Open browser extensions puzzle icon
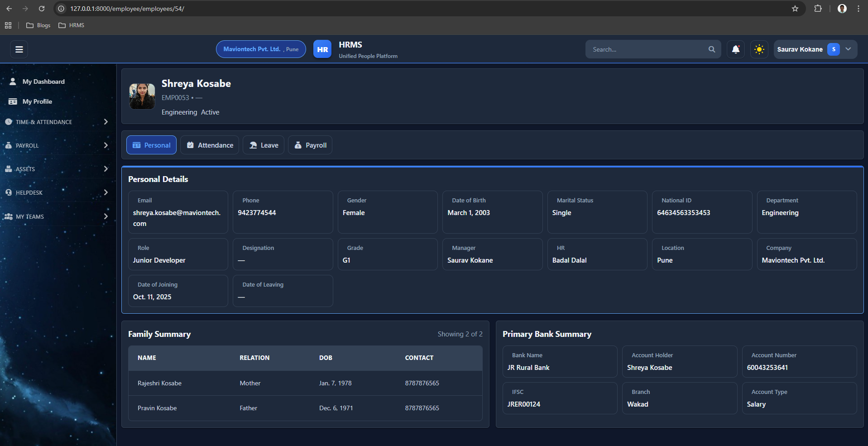 [818, 9]
